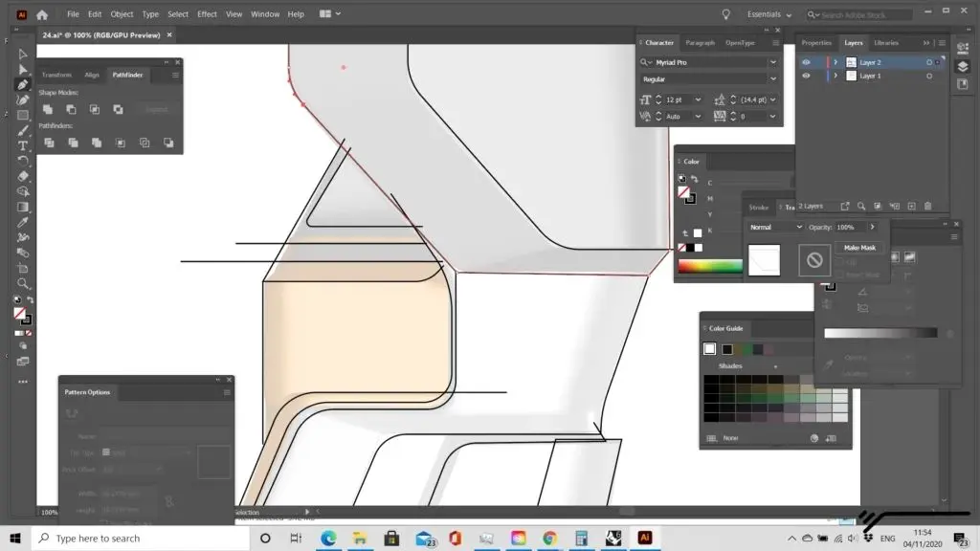Click the Minus Back pathfinder icon
The height and width of the screenshot is (551, 980).
(168, 143)
